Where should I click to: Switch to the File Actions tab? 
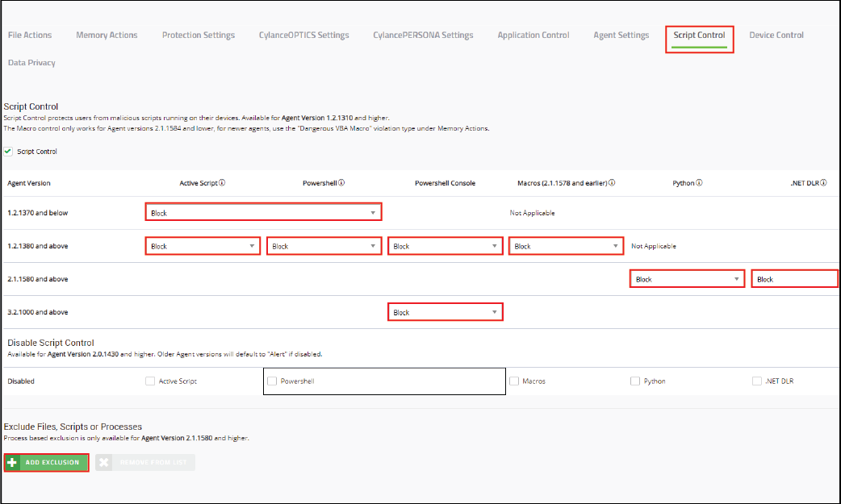30,35
